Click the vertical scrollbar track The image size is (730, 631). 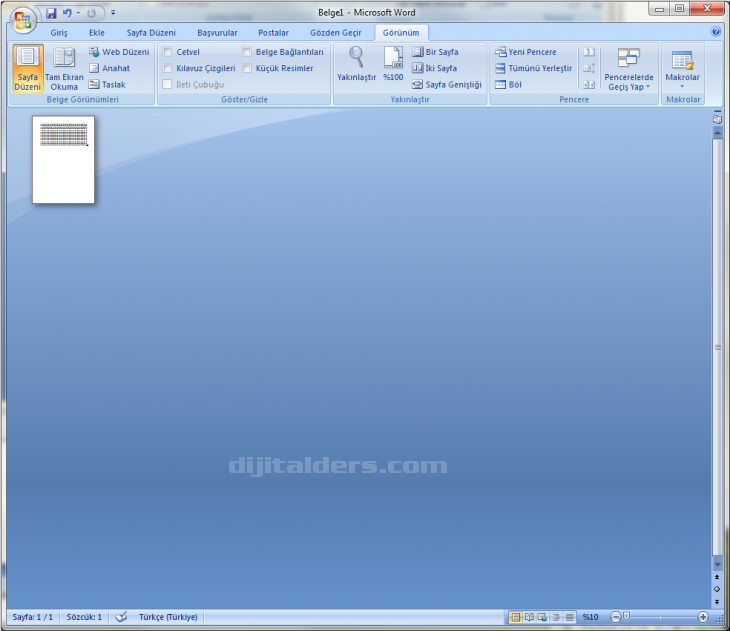click(x=717, y=347)
